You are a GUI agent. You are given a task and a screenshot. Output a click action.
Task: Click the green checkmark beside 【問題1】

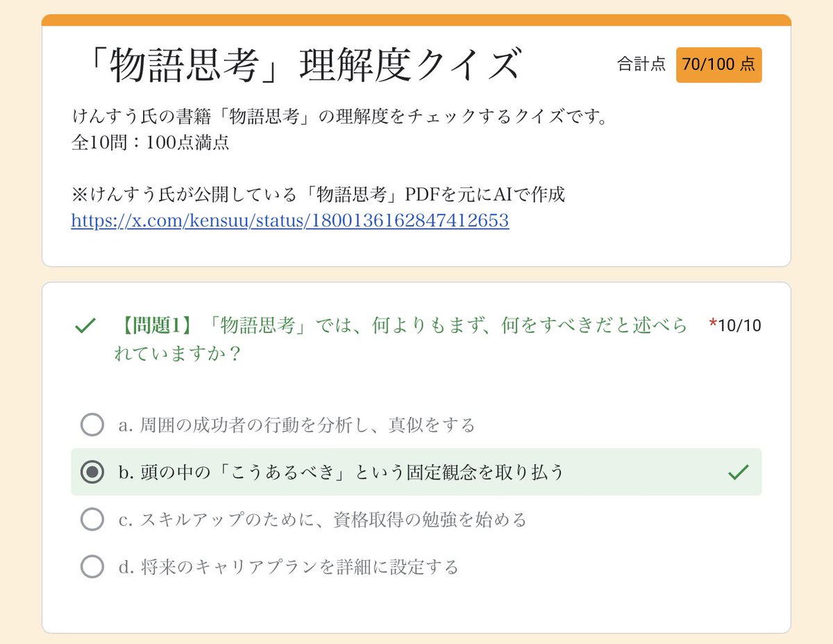pyautogui.click(x=85, y=325)
